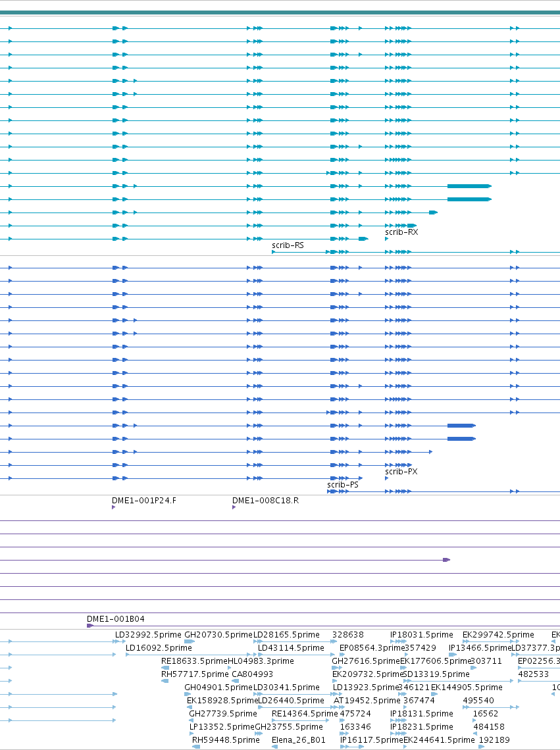
Task: Open feature 495540
Action: (x=478, y=700)
